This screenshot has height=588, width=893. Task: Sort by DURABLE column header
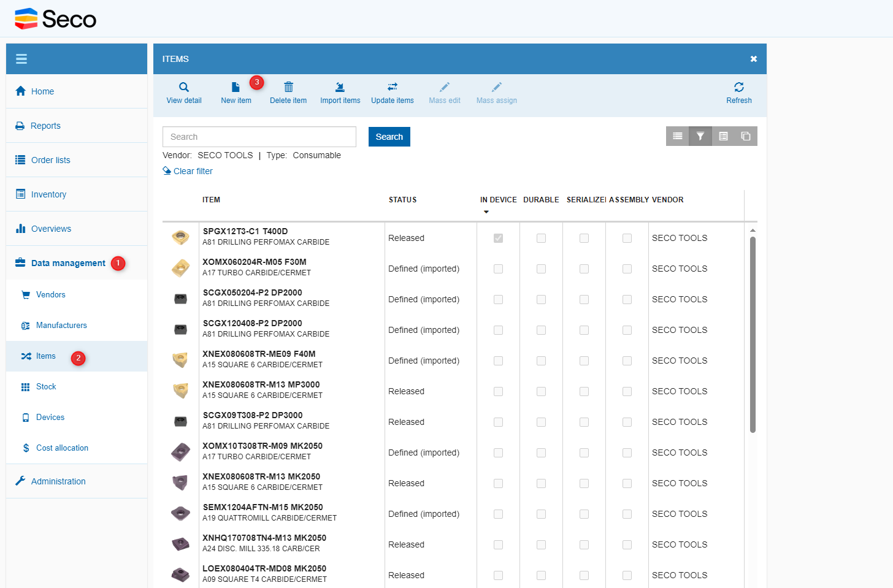[541, 200]
